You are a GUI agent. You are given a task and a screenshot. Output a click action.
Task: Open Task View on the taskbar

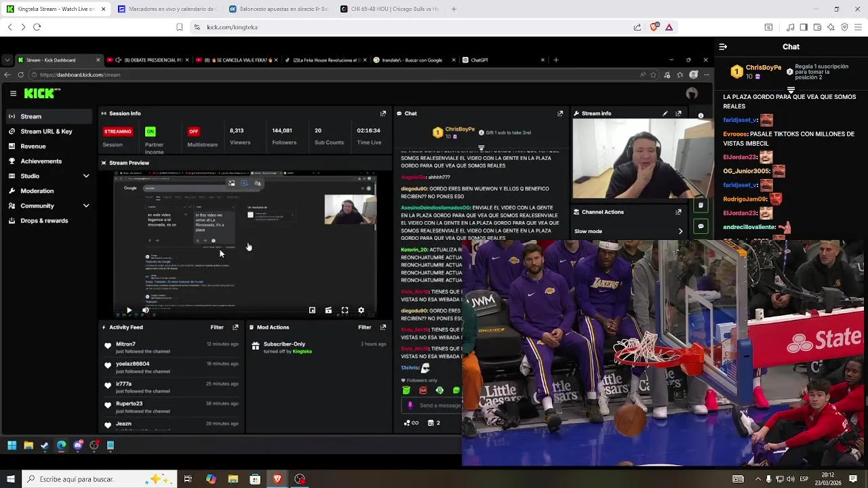[188, 479]
